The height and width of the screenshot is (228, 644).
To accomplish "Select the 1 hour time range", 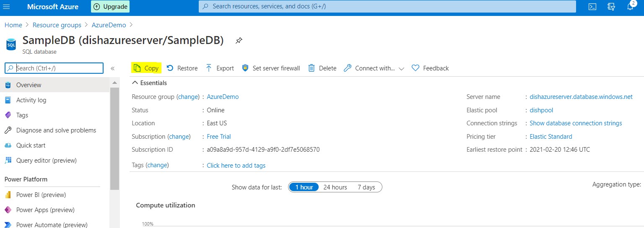I will coord(304,187).
